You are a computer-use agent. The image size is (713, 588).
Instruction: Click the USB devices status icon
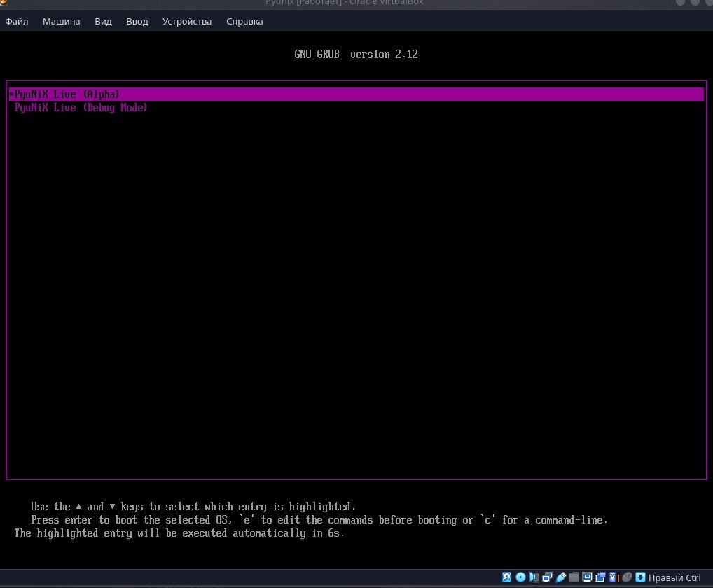pos(561,577)
